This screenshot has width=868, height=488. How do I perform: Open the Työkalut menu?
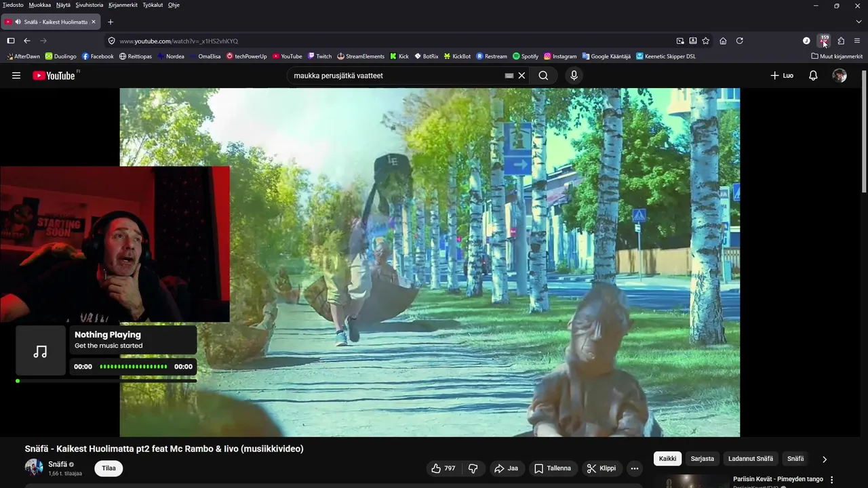click(x=153, y=5)
